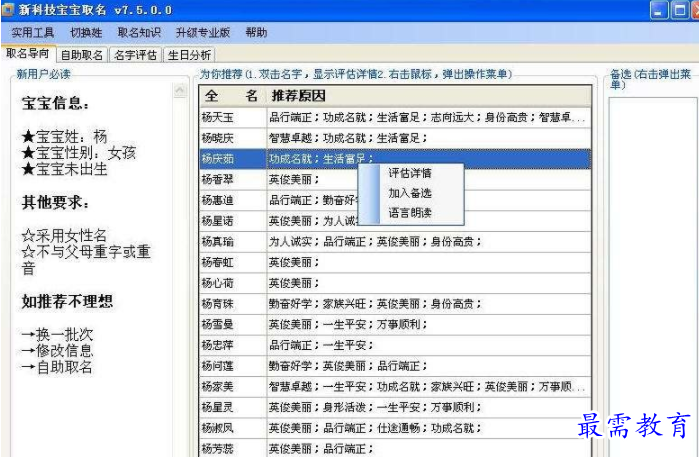Screen dimensions: 699x457
Task: Select the name 杨家美
Action: coord(218,387)
